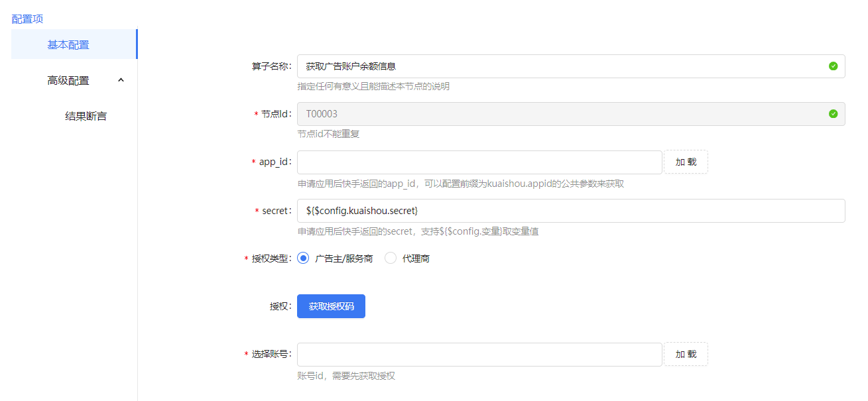Image resolution: width=868 pixels, height=401 pixels.
Task: Click the secret field with config variable
Action: pos(570,211)
